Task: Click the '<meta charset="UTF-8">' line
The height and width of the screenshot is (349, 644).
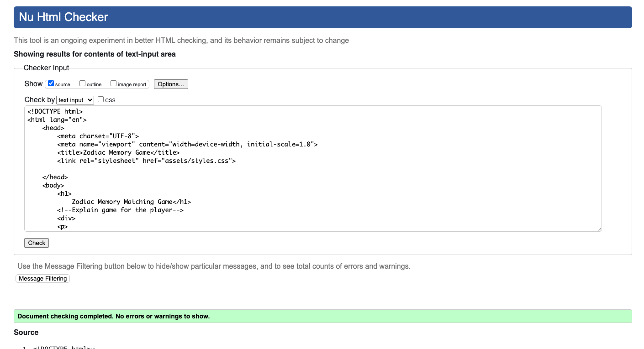Action: [98, 136]
